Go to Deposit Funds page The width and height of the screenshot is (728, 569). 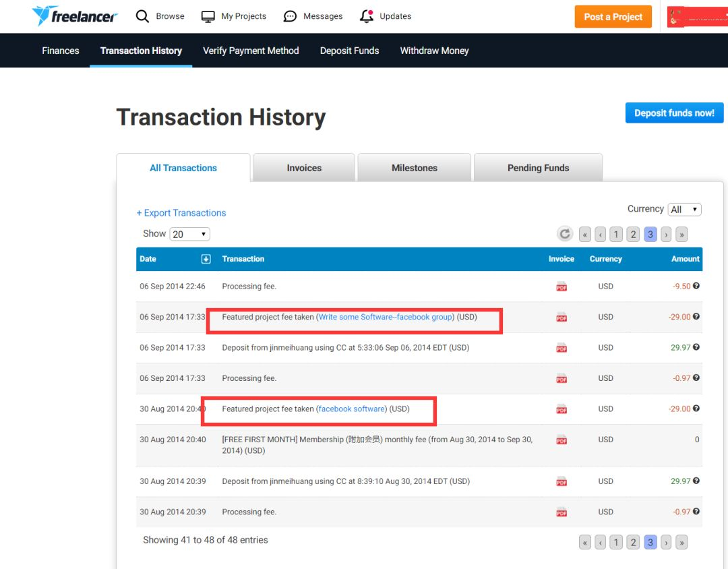pyautogui.click(x=350, y=51)
